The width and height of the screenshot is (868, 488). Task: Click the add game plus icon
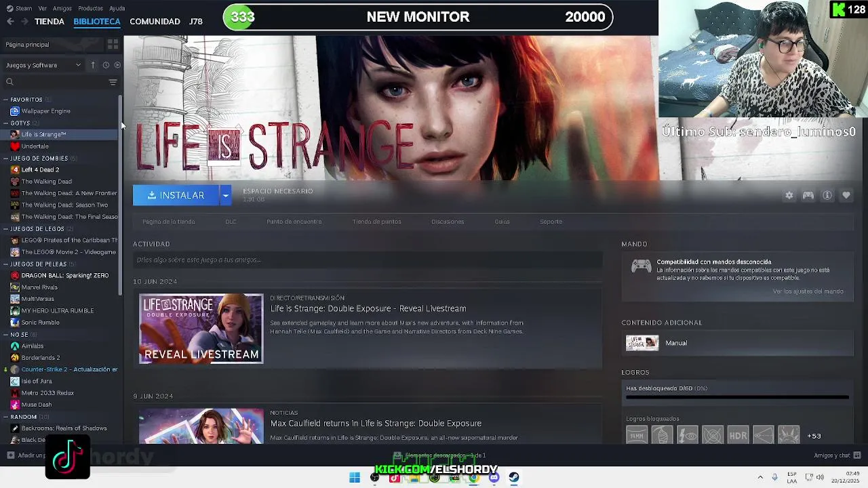coord(10,455)
